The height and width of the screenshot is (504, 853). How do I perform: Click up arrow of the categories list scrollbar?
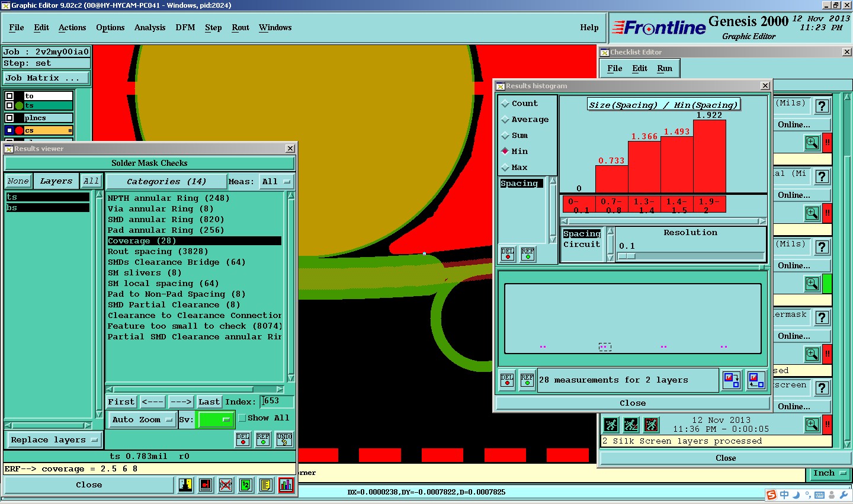pyautogui.click(x=291, y=195)
